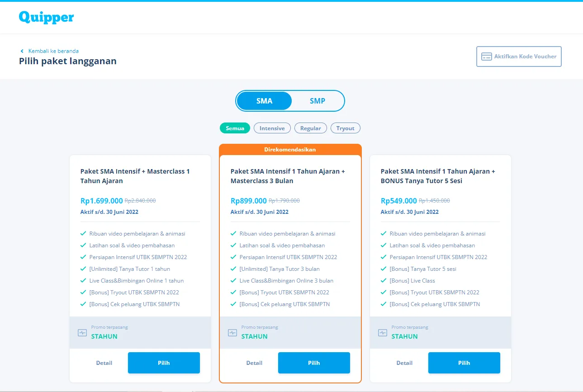This screenshot has height=392, width=583.
Task: Filter packages by Intensive
Action: 272,128
